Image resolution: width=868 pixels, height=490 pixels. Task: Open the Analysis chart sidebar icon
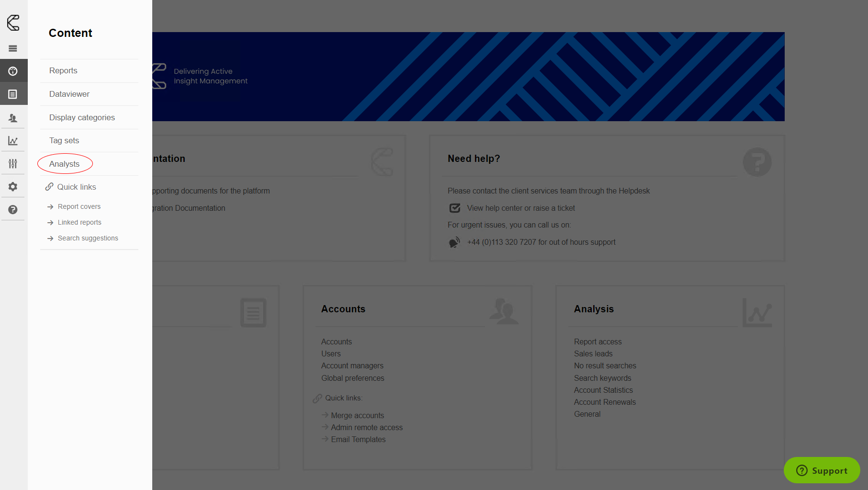pos(13,141)
